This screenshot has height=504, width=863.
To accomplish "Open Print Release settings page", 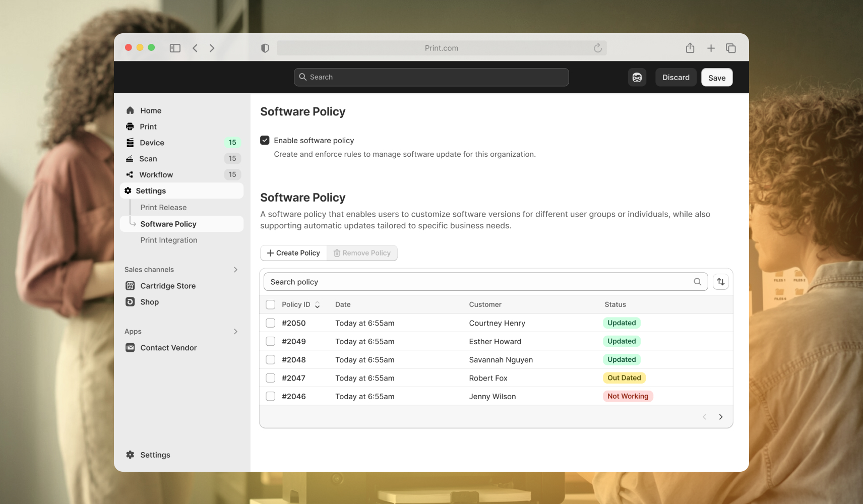I will tap(163, 208).
